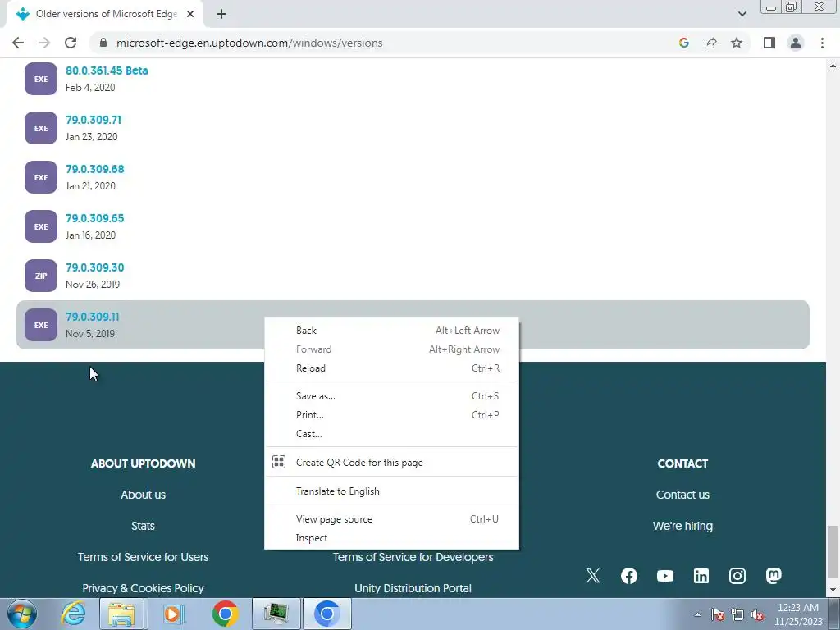Open the About us footer link
This screenshot has height=630, width=840.
tap(143, 495)
